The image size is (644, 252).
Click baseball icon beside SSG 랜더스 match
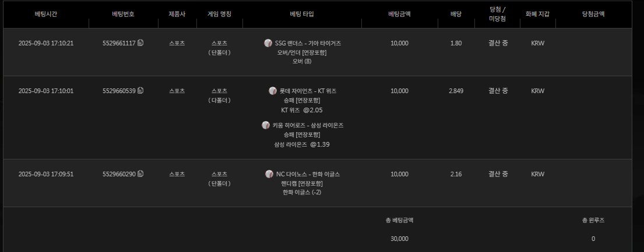[x=268, y=43]
